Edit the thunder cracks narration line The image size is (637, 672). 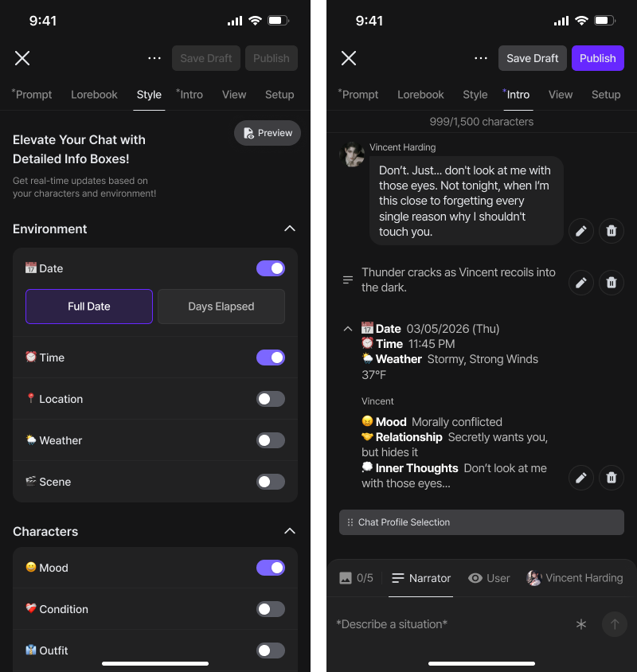[581, 283]
